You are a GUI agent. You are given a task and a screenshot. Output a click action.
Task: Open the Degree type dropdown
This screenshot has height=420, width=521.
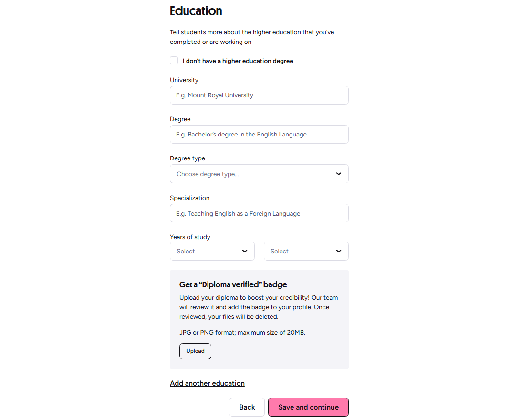[x=259, y=174]
